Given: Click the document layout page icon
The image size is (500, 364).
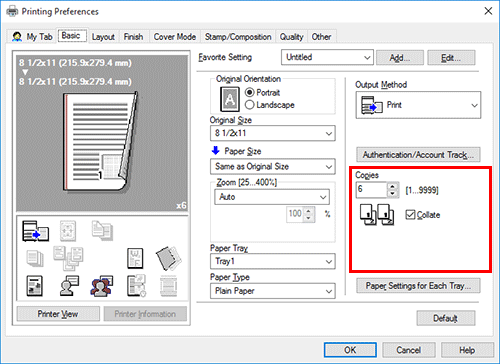Looking at the screenshot, I should click(x=34, y=286).
